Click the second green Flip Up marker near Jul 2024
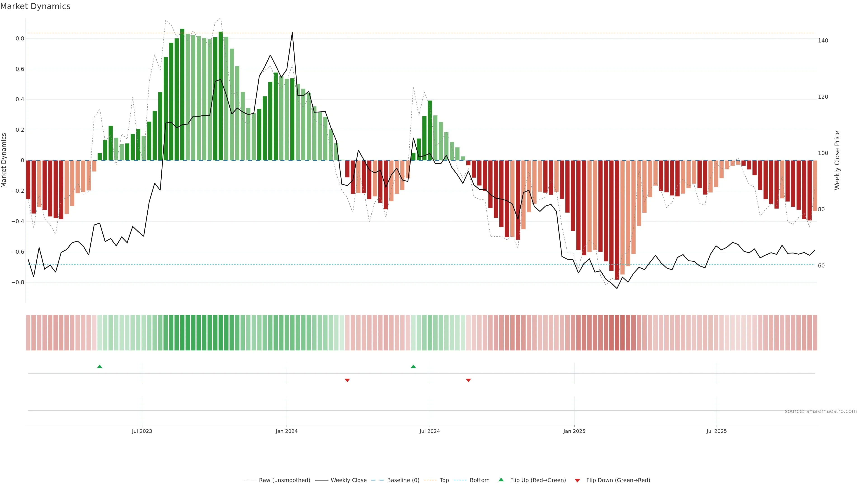Screen dimensions: 868x488 413,366
